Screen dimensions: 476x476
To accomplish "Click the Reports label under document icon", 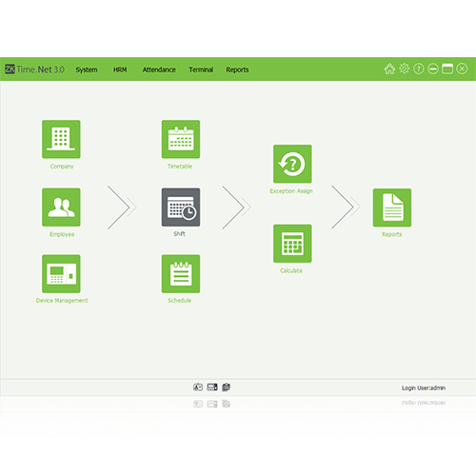I will (391, 234).
